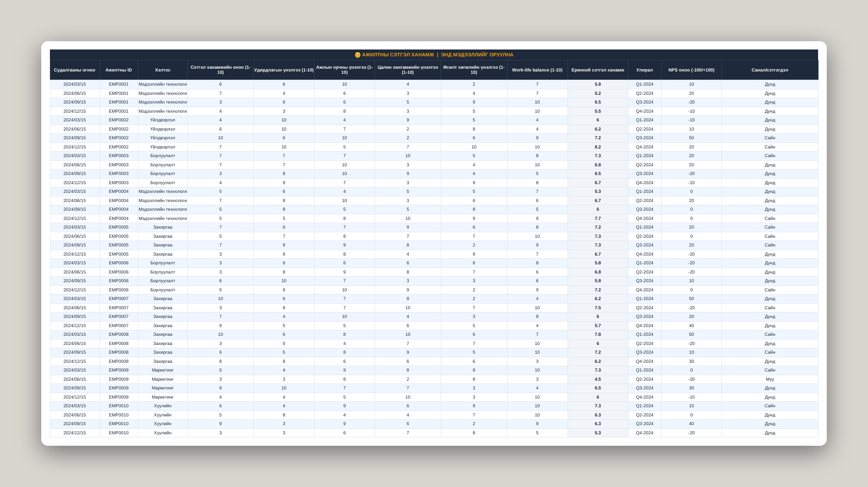Select the overall satisfaction value 5.2
868x487 pixels.
point(598,93)
